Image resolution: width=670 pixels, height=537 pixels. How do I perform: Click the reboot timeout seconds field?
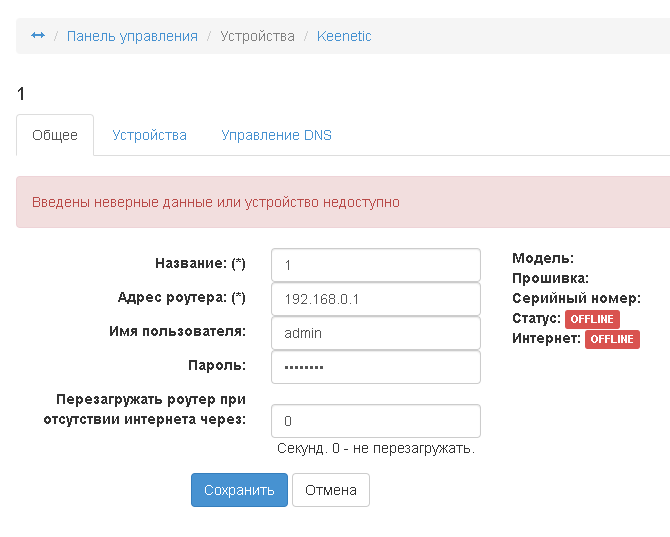point(376,421)
